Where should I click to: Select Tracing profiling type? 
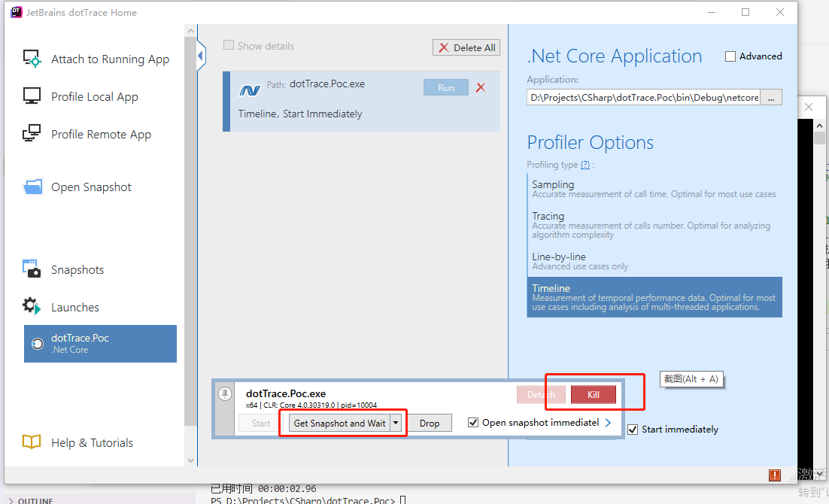654,225
